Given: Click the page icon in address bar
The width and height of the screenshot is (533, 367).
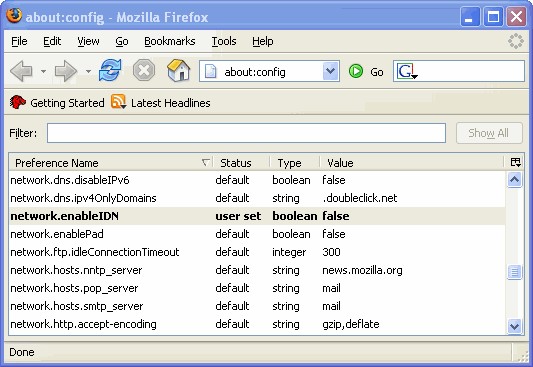Looking at the screenshot, I should point(210,71).
